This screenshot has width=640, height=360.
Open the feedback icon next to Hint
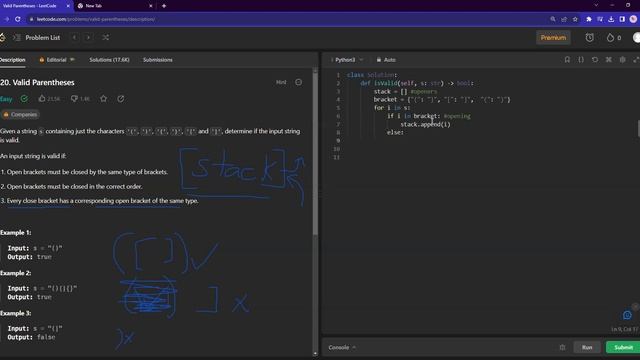[x=298, y=82]
